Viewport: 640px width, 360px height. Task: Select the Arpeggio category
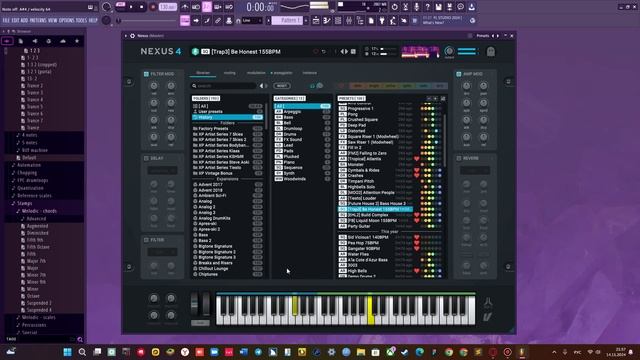coord(302,111)
